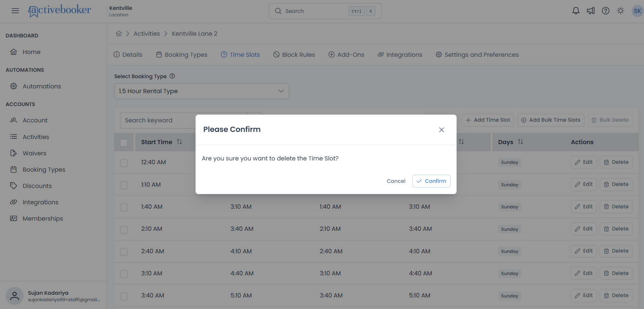Open the help question mark icon
Screen dimensions: 644x309
coord(606,11)
